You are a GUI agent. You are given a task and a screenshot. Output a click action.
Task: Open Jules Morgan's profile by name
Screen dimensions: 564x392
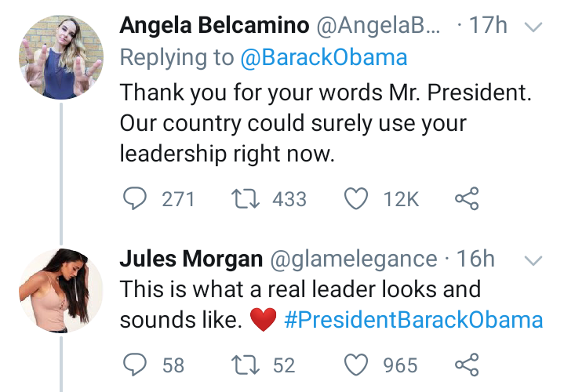[x=191, y=258]
